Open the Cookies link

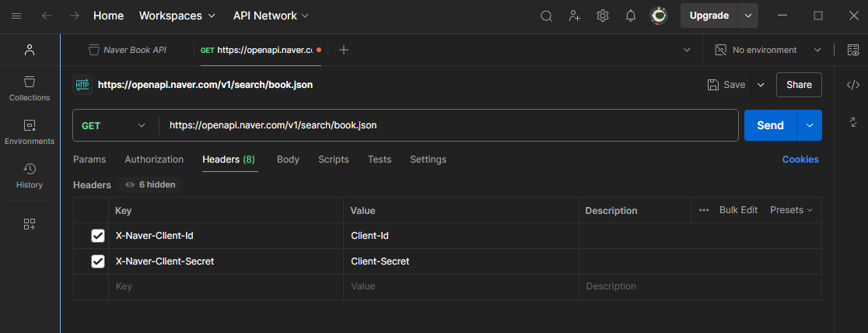click(800, 159)
